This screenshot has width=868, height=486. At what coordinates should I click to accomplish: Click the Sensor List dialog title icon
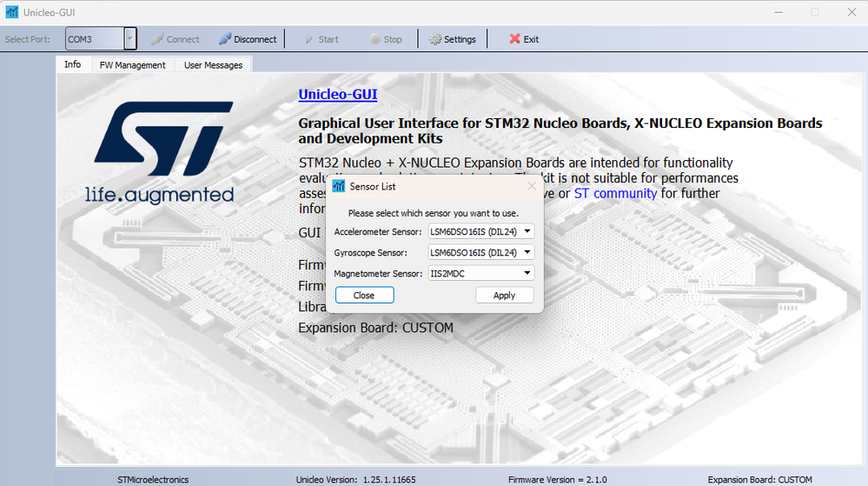(x=339, y=186)
